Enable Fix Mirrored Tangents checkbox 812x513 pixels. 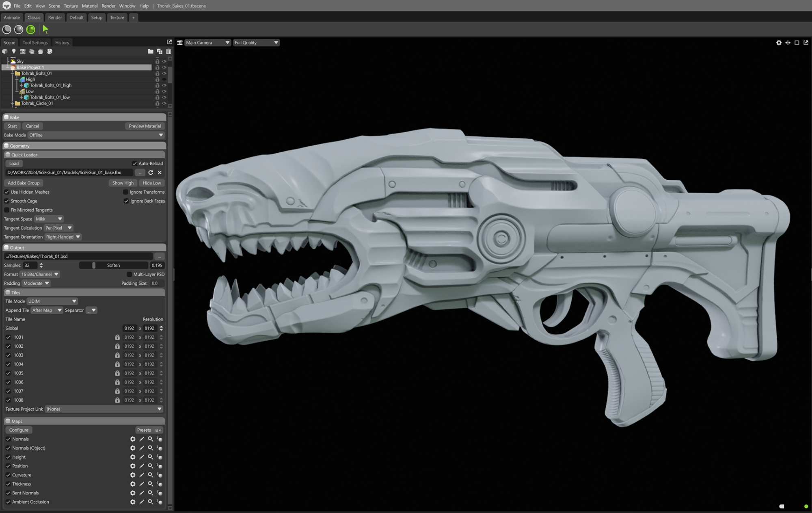[x=7, y=210]
